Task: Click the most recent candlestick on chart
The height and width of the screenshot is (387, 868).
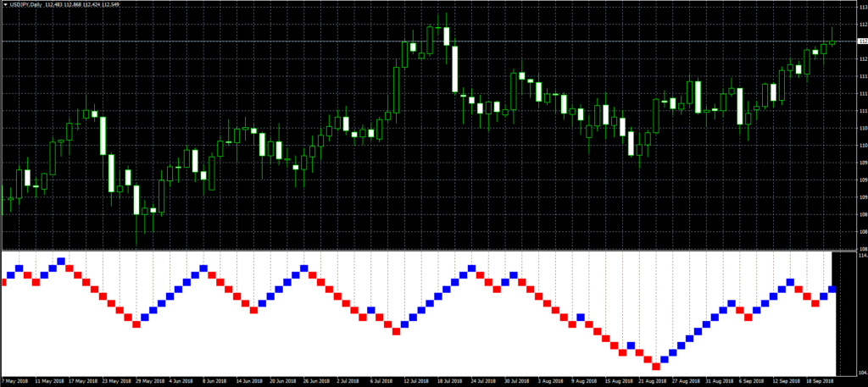Action: [832, 41]
